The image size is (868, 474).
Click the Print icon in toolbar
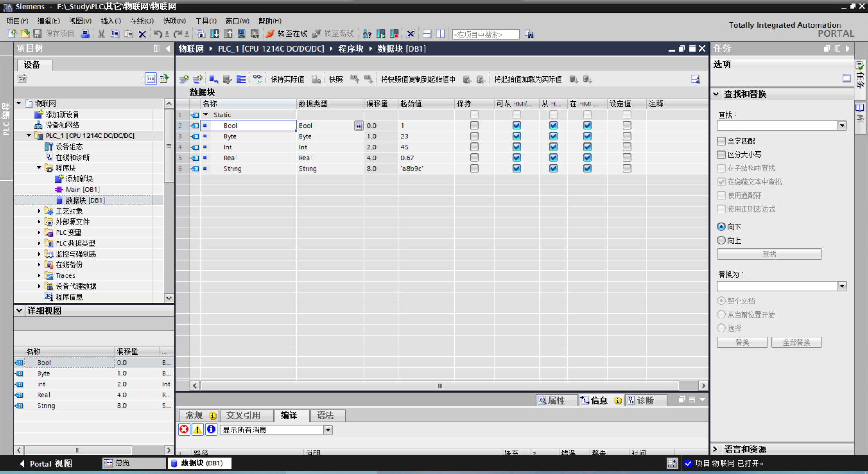[x=85, y=34]
